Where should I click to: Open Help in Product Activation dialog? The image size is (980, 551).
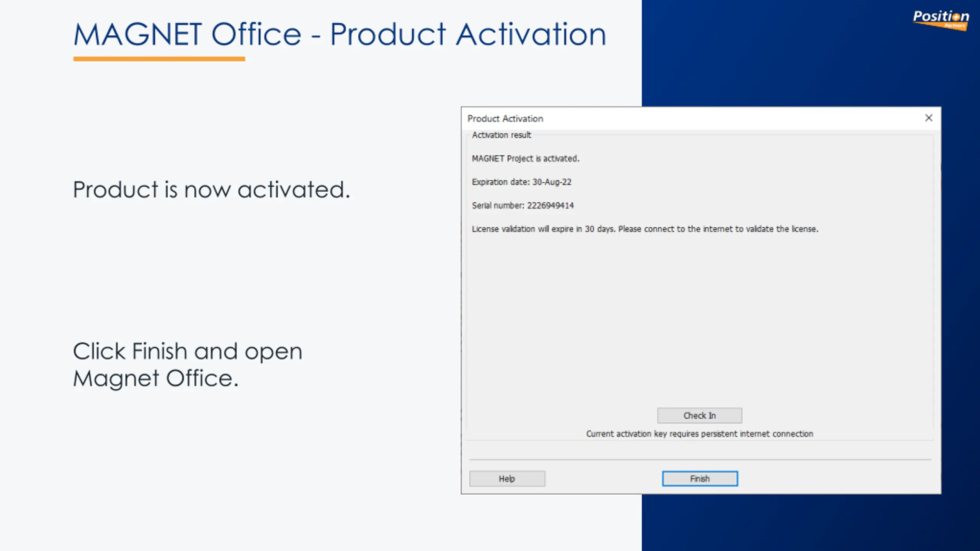coord(507,479)
